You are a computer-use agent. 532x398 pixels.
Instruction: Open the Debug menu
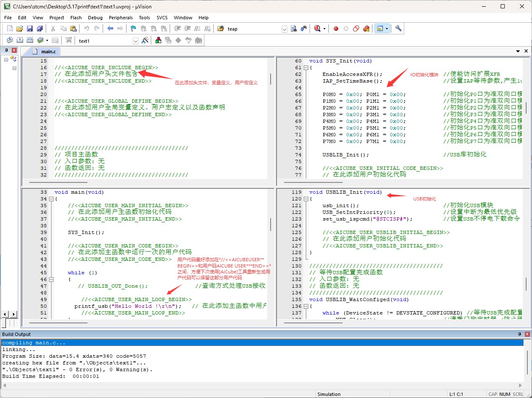click(x=95, y=18)
